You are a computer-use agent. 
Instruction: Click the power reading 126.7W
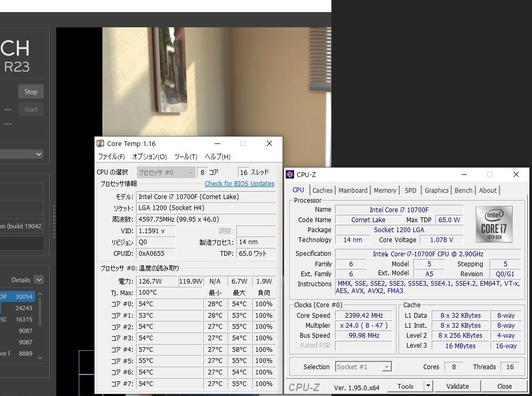pos(157,282)
